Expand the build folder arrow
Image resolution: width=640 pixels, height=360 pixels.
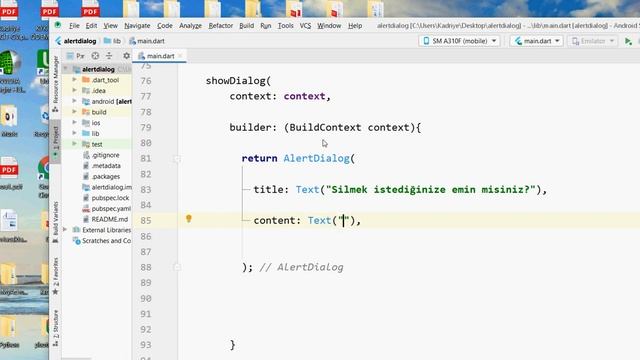[74, 112]
